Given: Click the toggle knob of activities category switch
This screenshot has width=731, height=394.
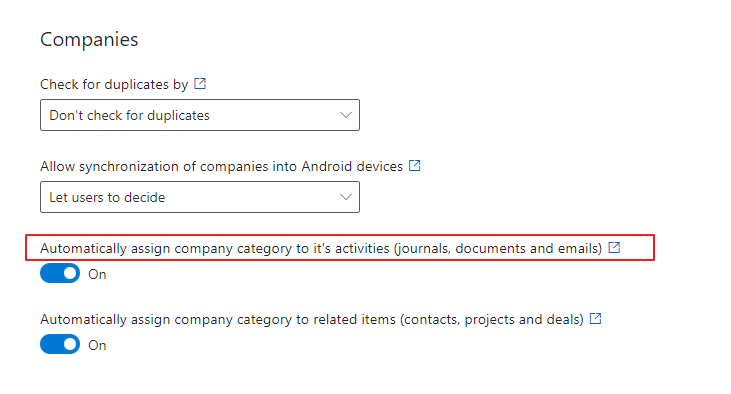Looking at the screenshot, I should pos(70,274).
